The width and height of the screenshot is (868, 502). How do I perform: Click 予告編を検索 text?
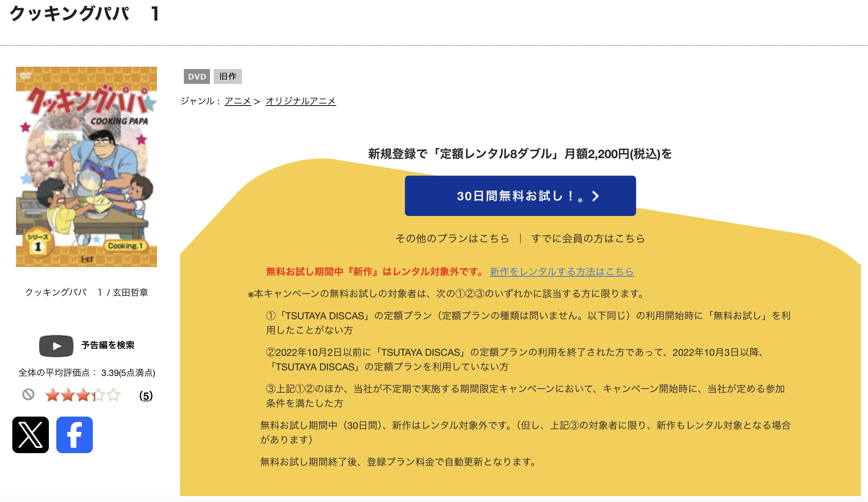tap(108, 345)
